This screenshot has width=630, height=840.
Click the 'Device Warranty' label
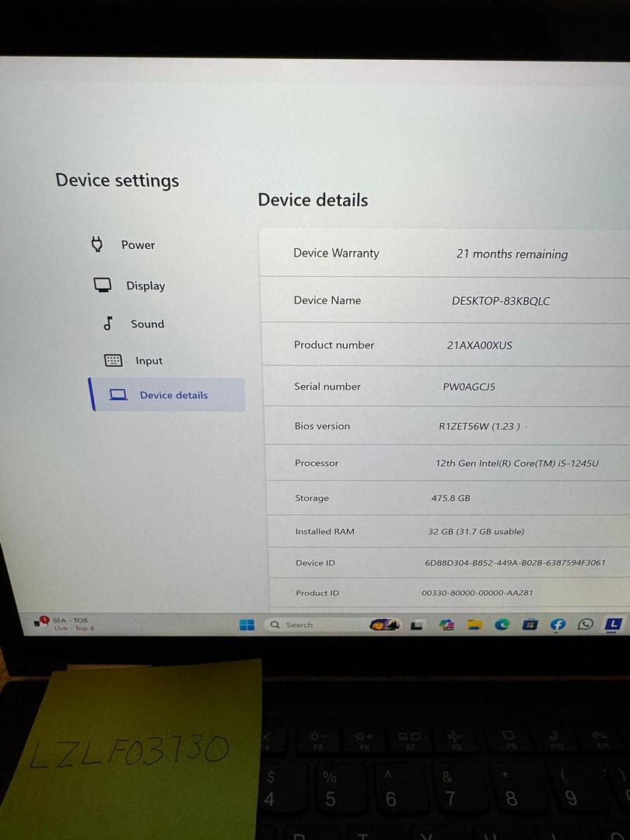pyautogui.click(x=337, y=253)
